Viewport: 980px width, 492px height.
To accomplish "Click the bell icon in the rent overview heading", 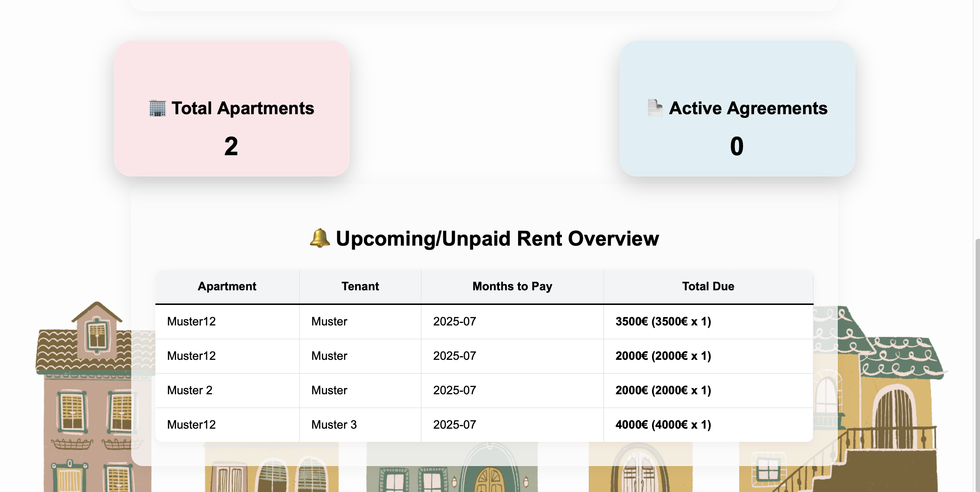I will 319,239.
